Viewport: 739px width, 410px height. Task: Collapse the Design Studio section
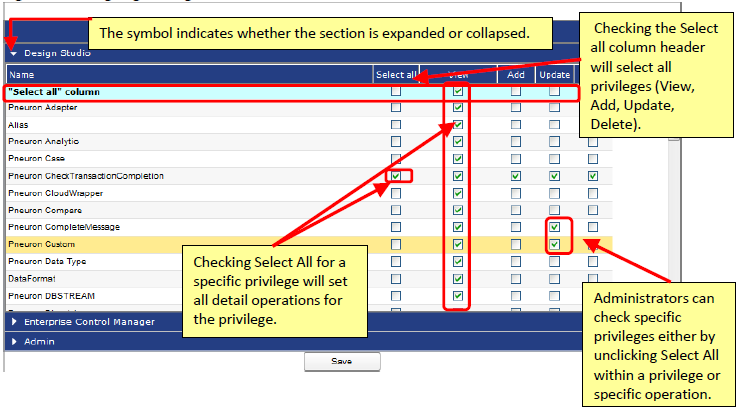tap(13, 54)
